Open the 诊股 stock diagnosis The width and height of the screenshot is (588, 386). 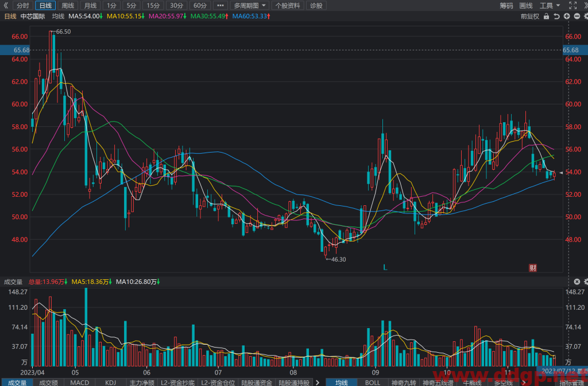coord(316,6)
